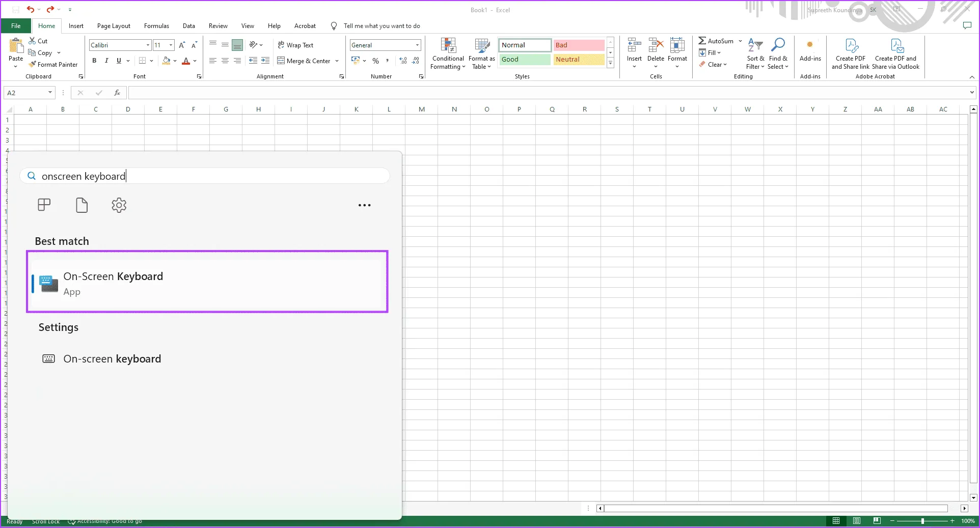Click the Format Painter icon

point(33,65)
